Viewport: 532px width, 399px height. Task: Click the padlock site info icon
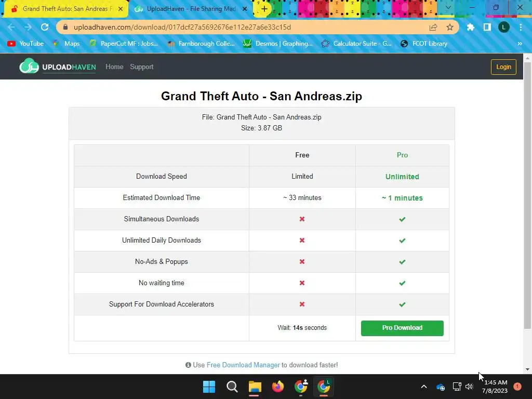tap(65, 27)
